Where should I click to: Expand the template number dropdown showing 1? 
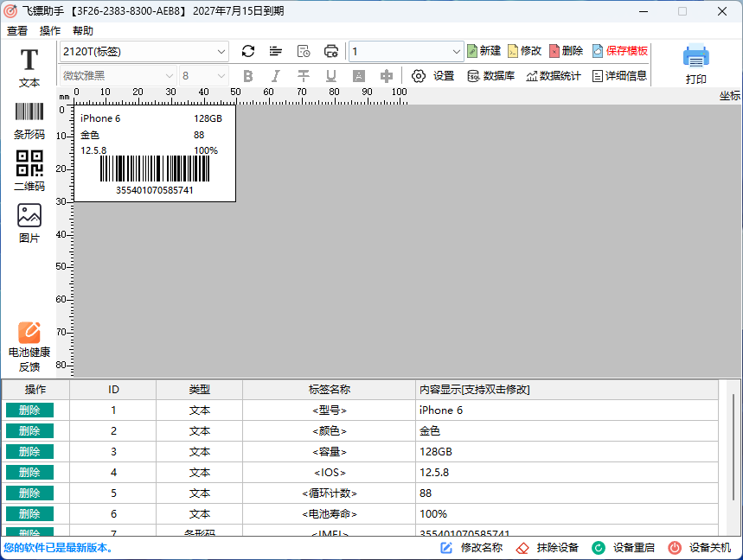coord(456,52)
